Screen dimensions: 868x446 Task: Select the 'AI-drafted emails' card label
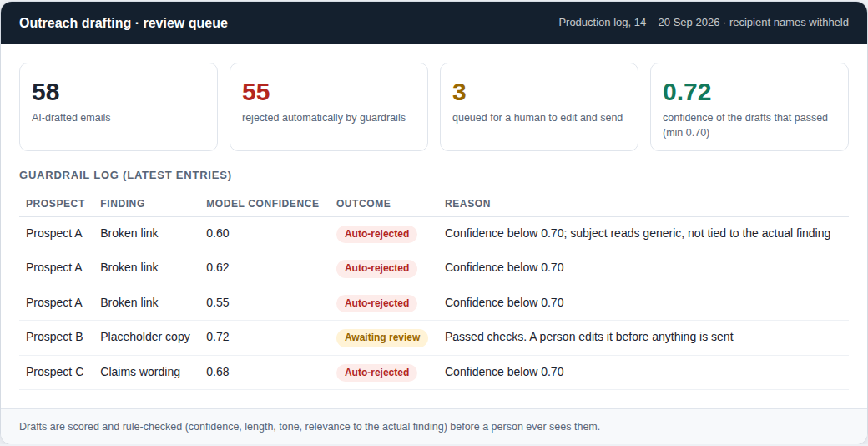pos(71,118)
